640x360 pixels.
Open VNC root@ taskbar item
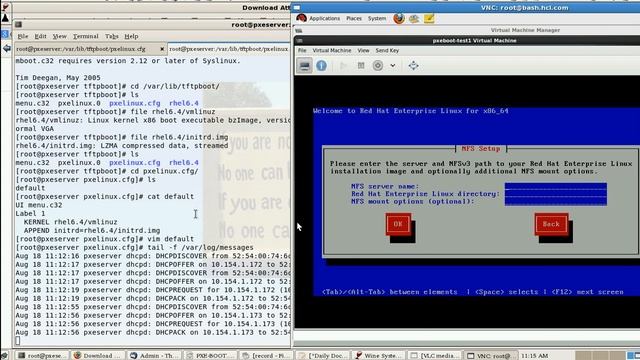point(490,356)
